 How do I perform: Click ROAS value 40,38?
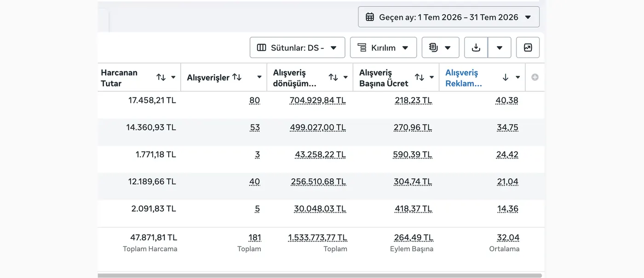pos(507,101)
